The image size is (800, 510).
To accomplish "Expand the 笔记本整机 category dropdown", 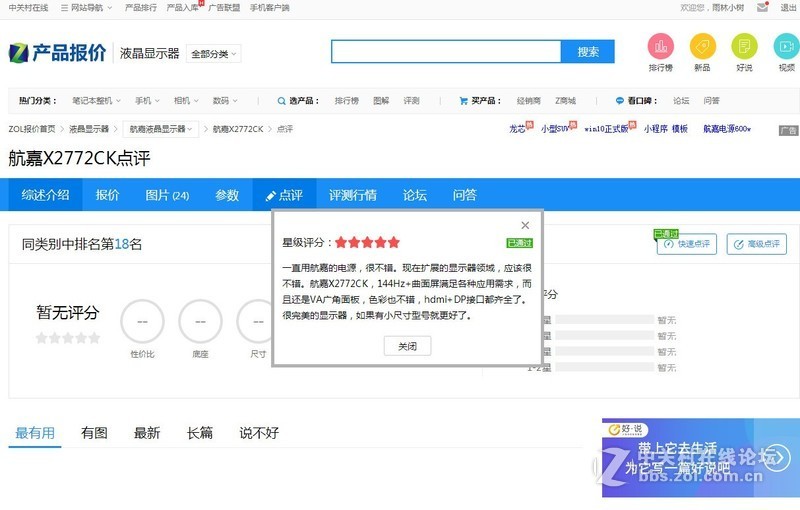I will pyautogui.click(x=96, y=101).
